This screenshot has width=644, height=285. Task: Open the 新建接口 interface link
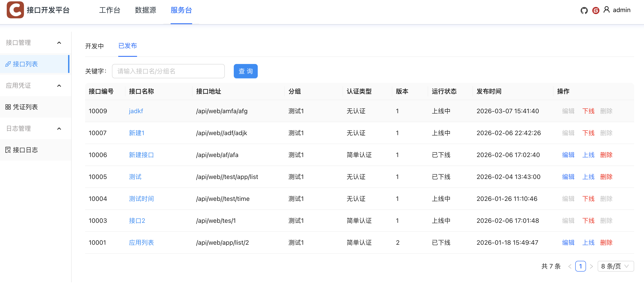pyautogui.click(x=141, y=155)
